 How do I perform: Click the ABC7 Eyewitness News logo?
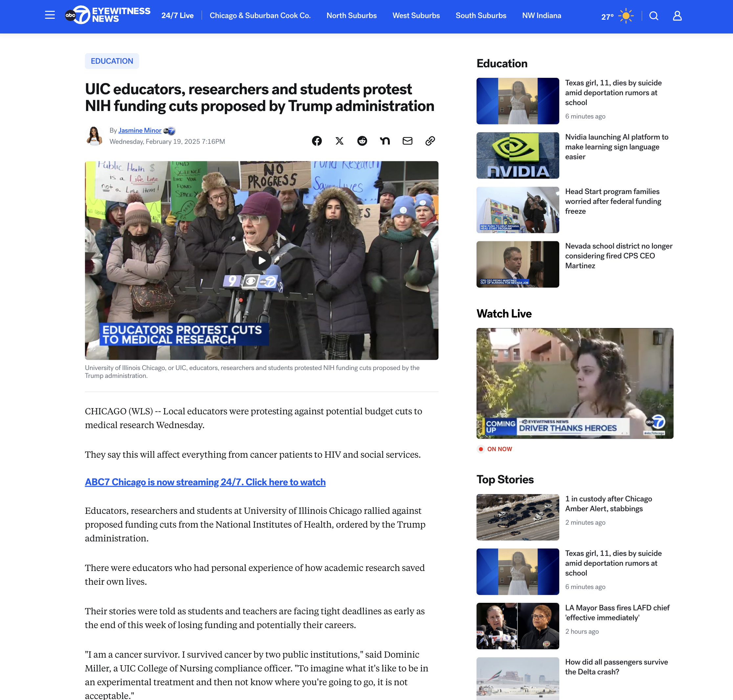coord(107,15)
